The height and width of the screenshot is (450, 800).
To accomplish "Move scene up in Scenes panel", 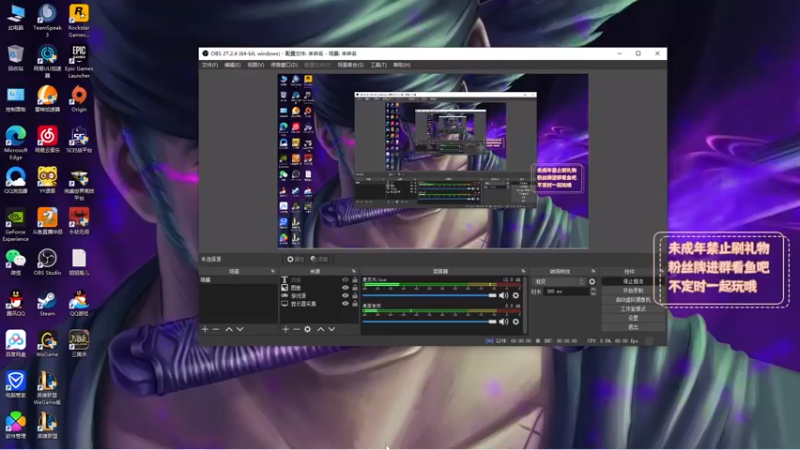I will pos(229,330).
